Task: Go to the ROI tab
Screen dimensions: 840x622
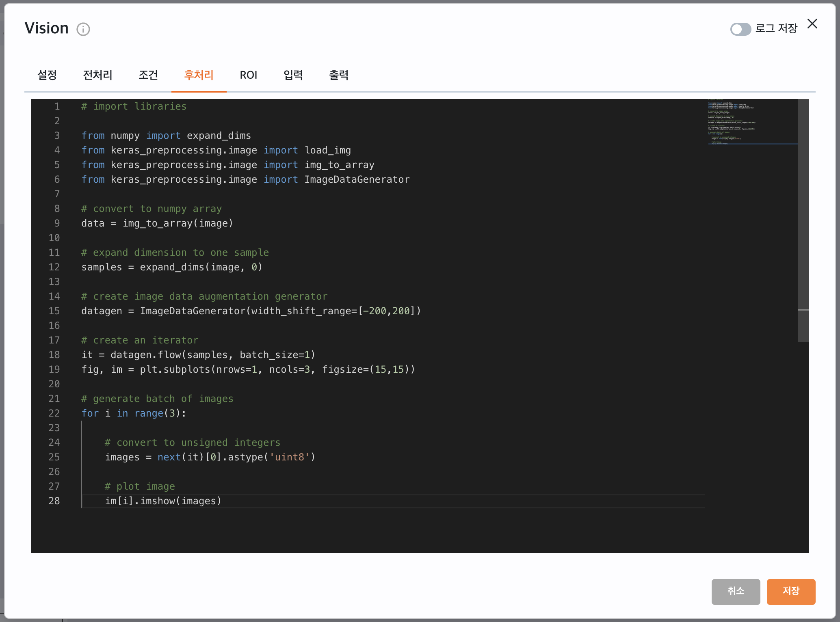Action: pos(249,75)
